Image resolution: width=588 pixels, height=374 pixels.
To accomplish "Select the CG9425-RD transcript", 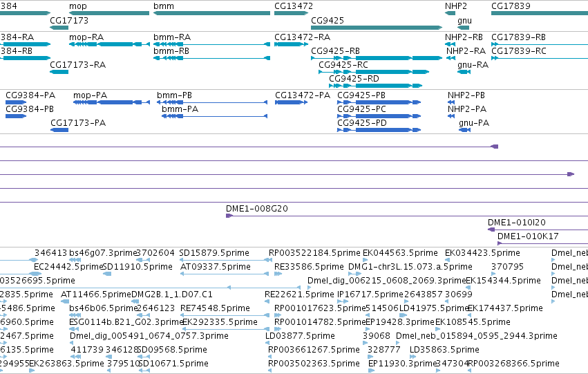I will 375,86.
